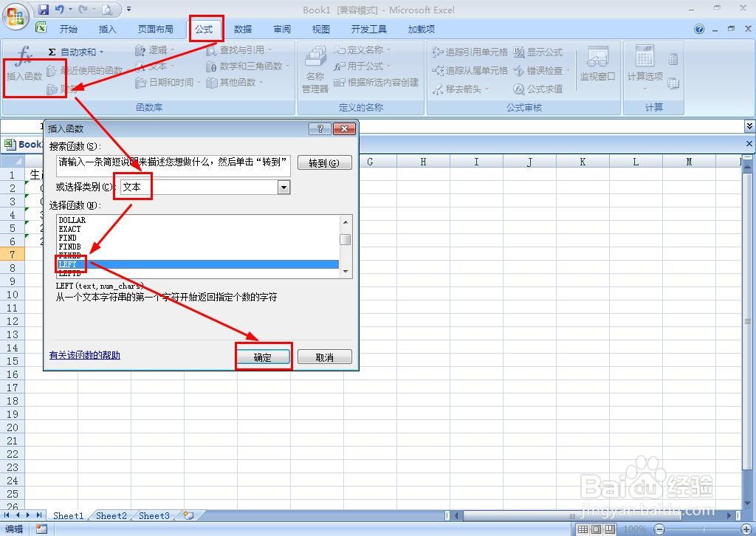Click the Evaluate Formula button
Screen dimensions: 756x536
coord(537,89)
